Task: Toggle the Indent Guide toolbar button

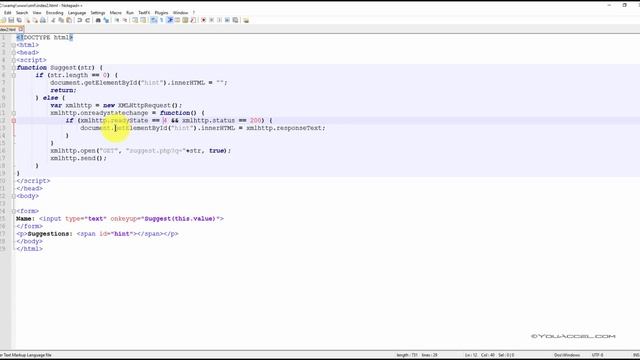Action: click(170, 20)
